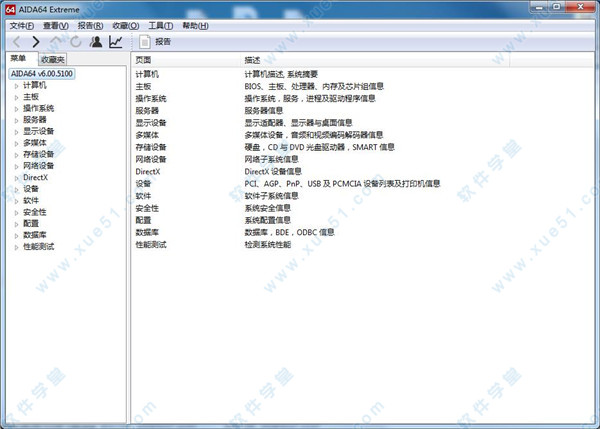600x429 pixels.
Task: Click description DirectX 设备信息
Action: point(273,171)
